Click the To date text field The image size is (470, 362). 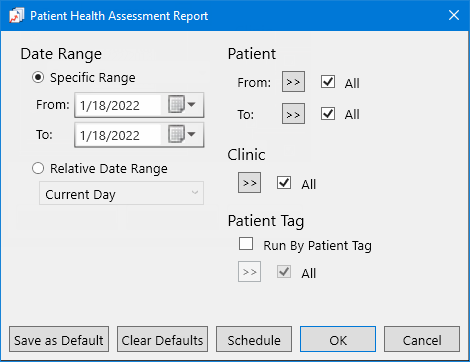click(x=118, y=135)
